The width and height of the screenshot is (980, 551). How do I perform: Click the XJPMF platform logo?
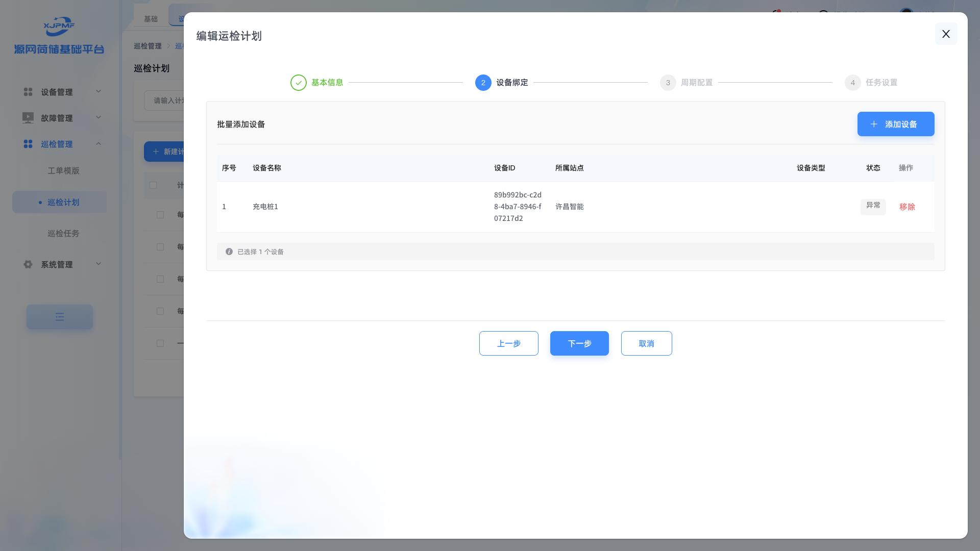[x=59, y=27]
